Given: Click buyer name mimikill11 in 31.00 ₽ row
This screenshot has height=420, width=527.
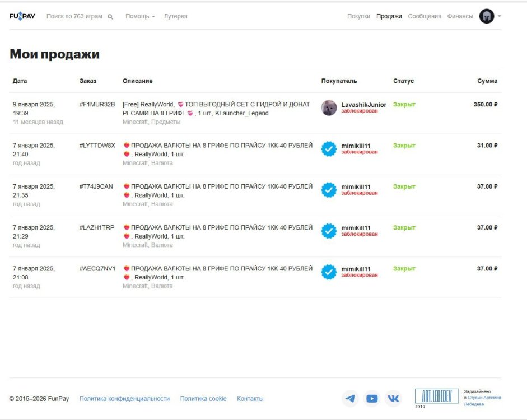Looking at the screenshot, I should point(356,146).
